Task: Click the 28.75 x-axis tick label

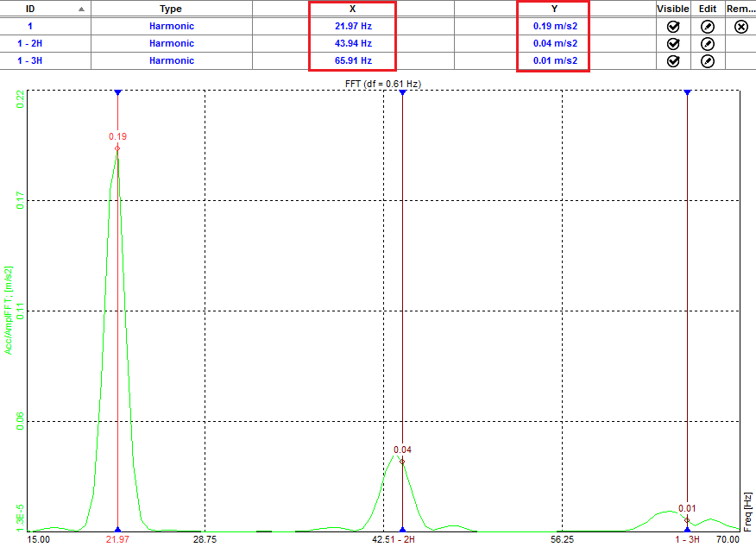Action: click(205, 539)
